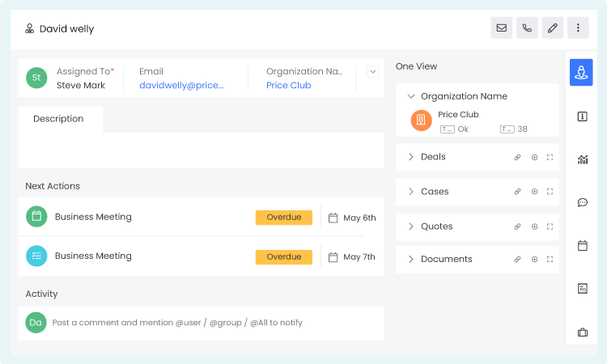Click add icon in Quotes row
607x364 pixels.
pyautogui.click(x=534, y=226)
